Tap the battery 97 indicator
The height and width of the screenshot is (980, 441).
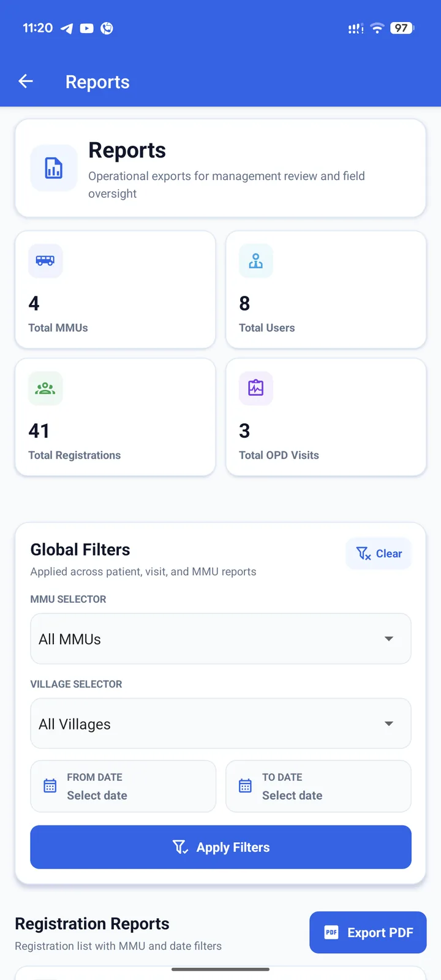tap(402, 28)
